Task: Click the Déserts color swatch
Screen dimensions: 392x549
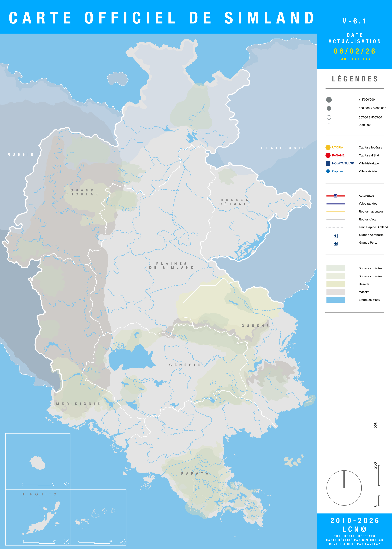Action: [336, 284]
